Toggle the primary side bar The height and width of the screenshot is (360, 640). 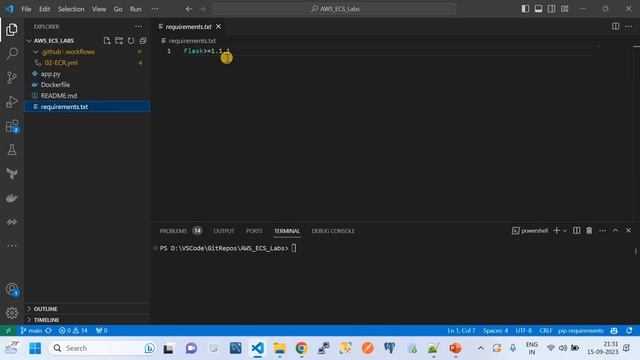point(525,9)
